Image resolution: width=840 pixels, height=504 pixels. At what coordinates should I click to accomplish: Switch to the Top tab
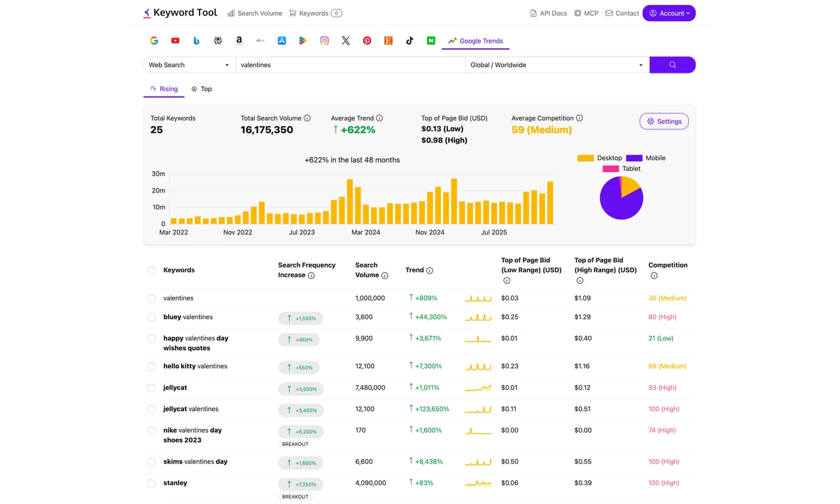[202, 89]
